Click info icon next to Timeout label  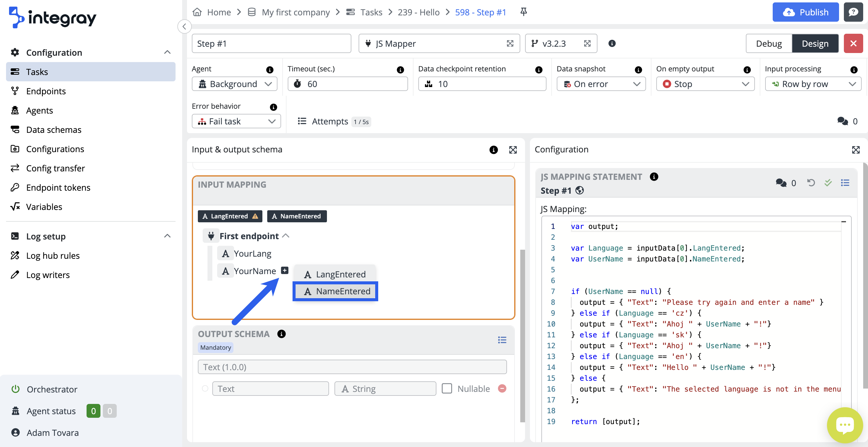(x=400, y=70)
